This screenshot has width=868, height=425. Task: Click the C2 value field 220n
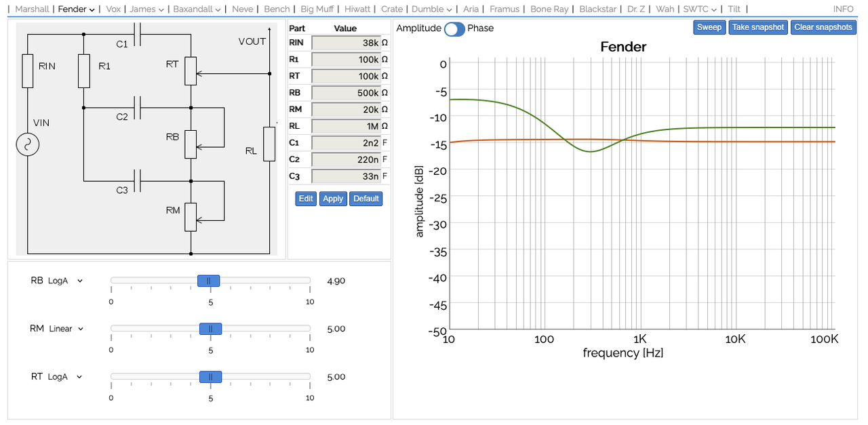[x=346, y=159]
